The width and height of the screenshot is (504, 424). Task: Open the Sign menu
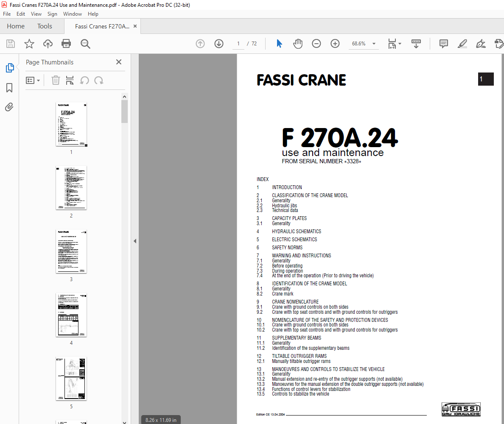click(52, 14)
